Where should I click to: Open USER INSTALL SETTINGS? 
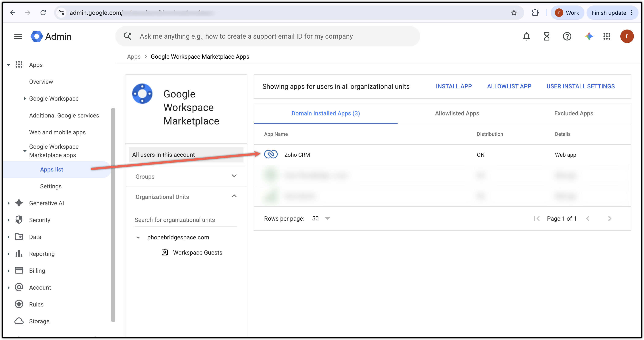coord(580,86)
